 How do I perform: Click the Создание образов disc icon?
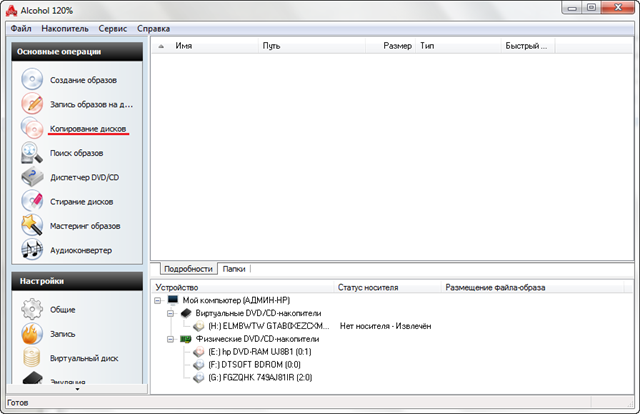32,79
